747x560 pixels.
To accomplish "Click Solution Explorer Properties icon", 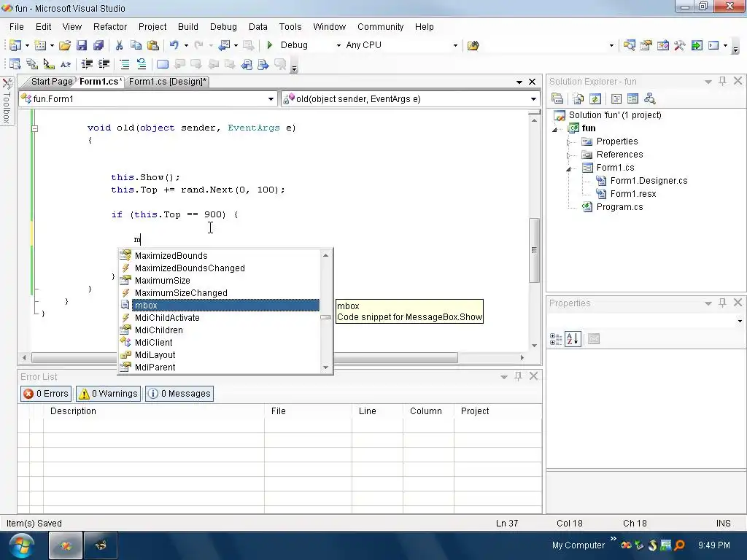I will (x=557, y=98).
